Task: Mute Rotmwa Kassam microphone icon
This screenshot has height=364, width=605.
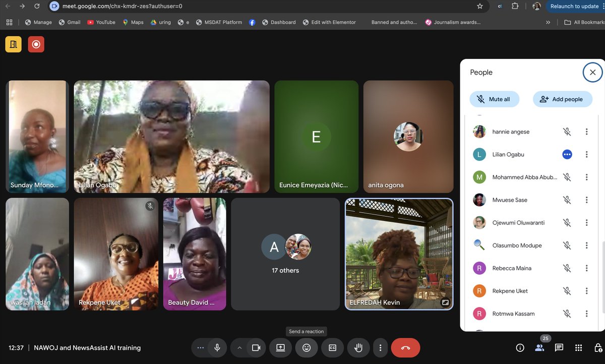Action: [x=567, y=314]
